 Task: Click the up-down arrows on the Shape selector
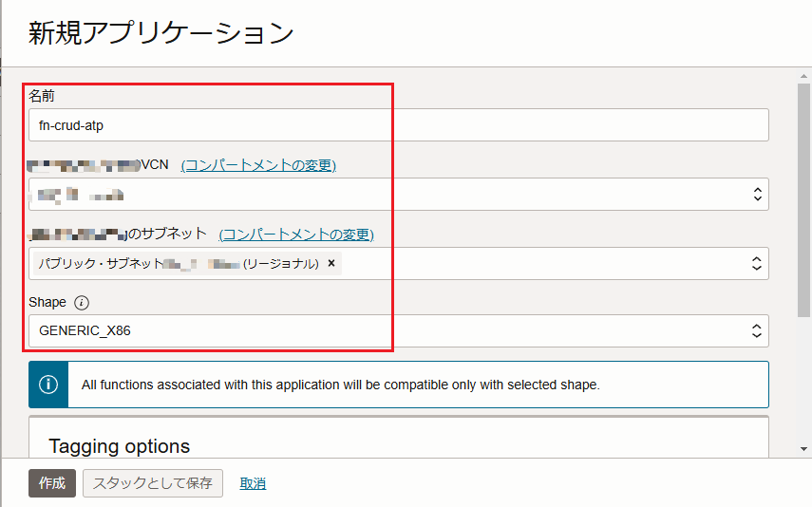pos(757,331)
